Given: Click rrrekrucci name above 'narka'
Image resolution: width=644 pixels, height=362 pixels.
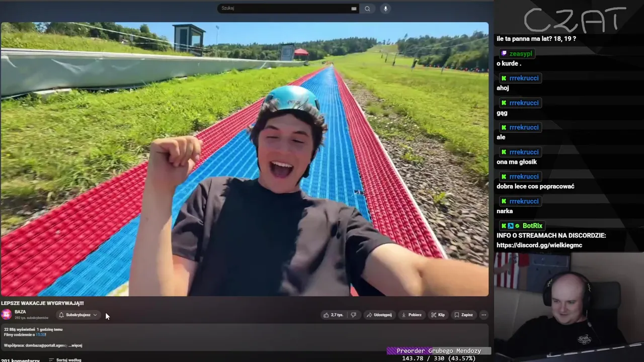Looking at the screenshot, I should [x=524, y=202].
